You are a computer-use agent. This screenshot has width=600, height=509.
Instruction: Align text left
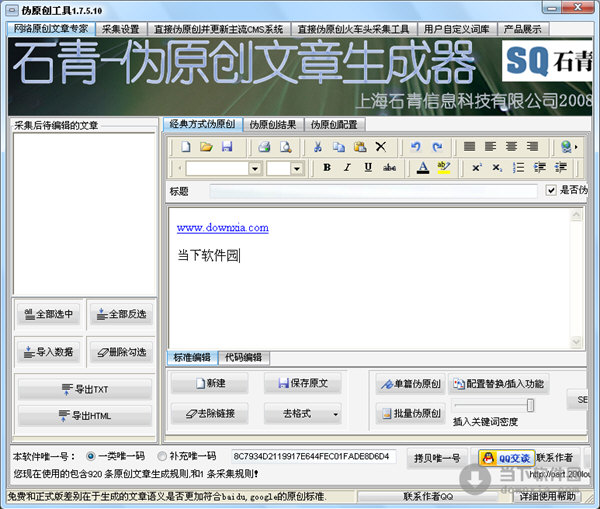491,147
